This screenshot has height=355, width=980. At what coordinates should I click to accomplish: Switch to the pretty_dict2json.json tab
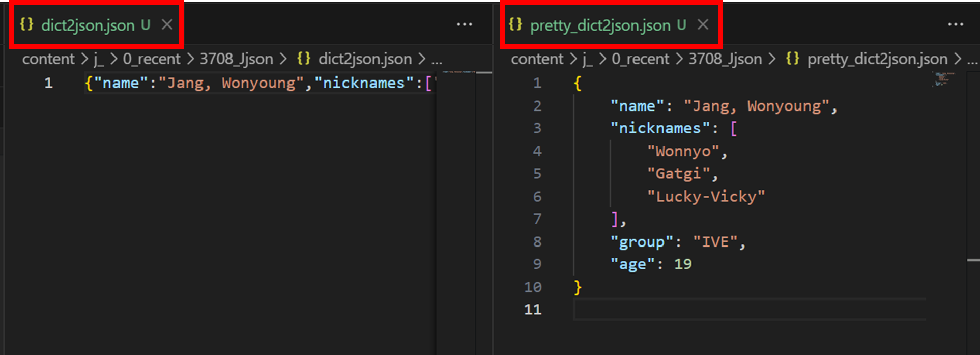pyautogui.click(x=600, y=25)
